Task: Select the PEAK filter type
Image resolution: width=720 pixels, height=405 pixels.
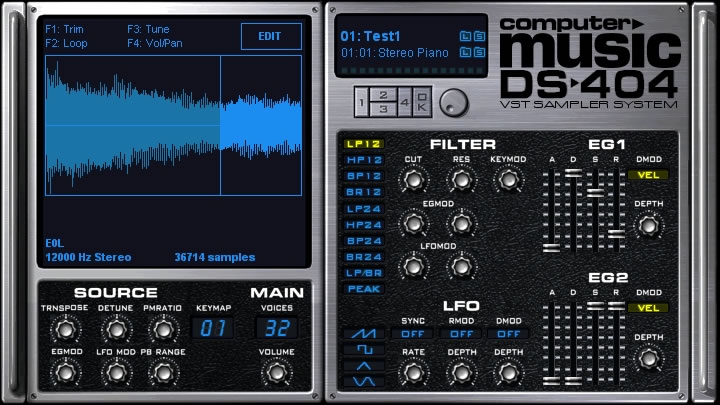Action: [x=363, y=288]
